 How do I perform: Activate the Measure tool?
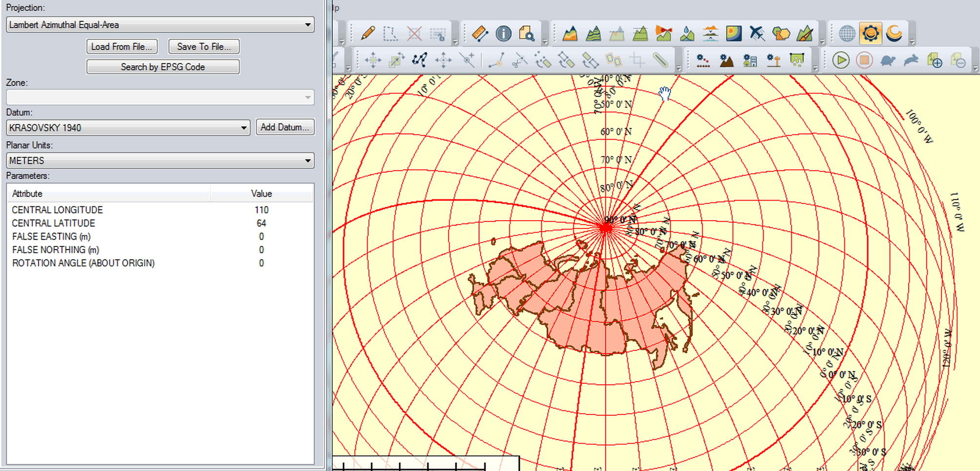click(x=480, y=33)
